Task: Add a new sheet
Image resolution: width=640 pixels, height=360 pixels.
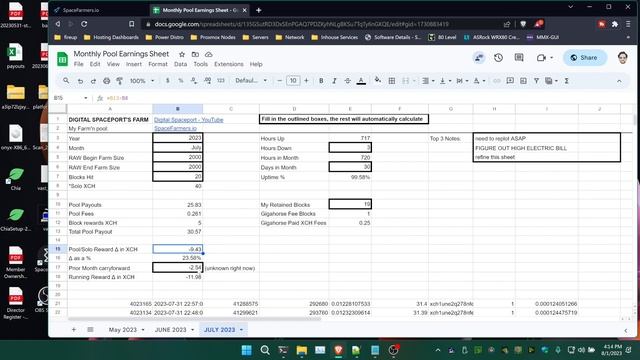Action: click(74, 329)
